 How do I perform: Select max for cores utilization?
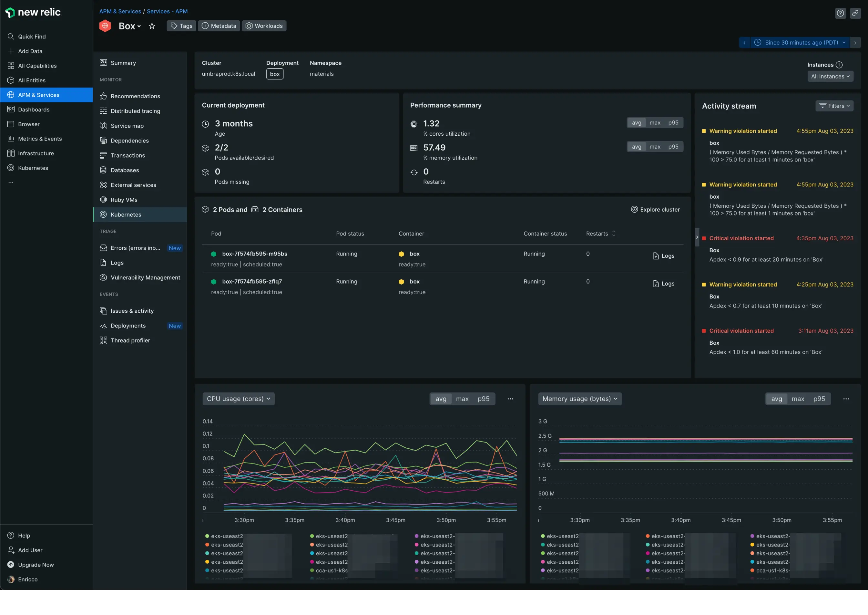point(655,123)
